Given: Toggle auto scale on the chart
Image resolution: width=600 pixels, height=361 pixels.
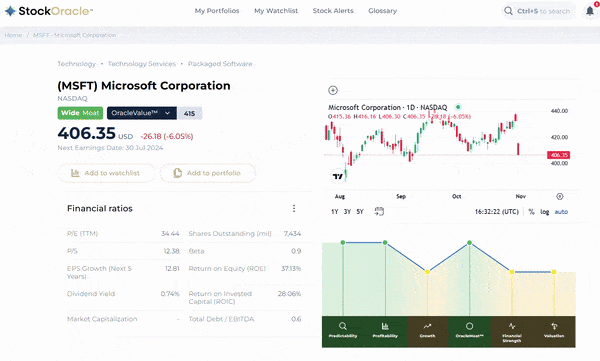Looking at the screenshot, I should [561, 212].
